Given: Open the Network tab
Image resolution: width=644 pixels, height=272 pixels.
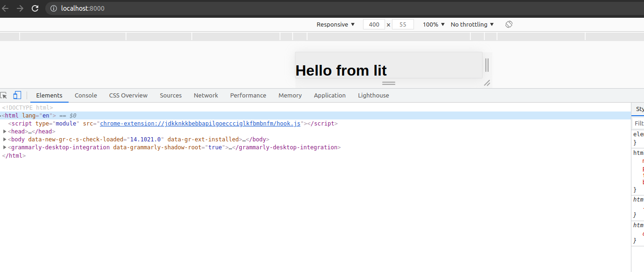Looking at the screenshot, I should point(206,95).
